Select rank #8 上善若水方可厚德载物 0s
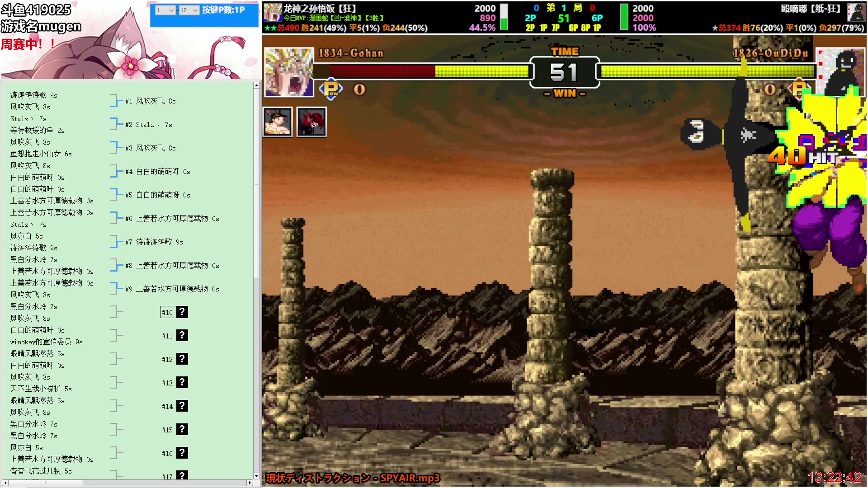 coord(172,266)
